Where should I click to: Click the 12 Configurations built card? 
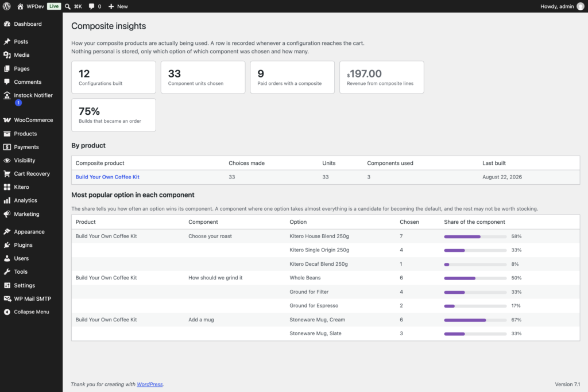pos(114,77)
